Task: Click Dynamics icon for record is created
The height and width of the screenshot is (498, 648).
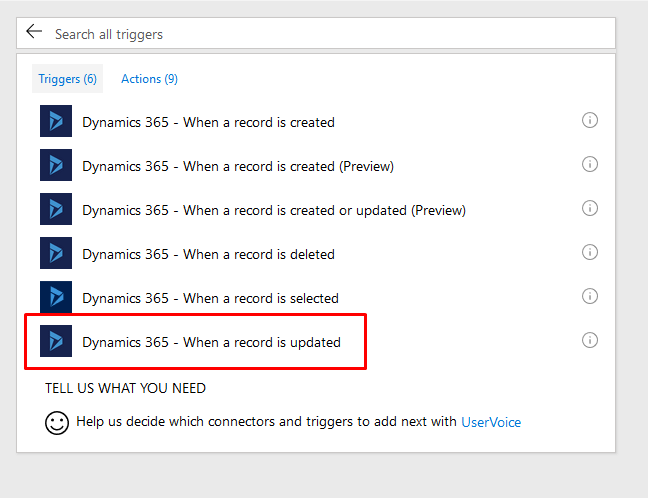Action: pyautogui.click(x=56, y=121)
